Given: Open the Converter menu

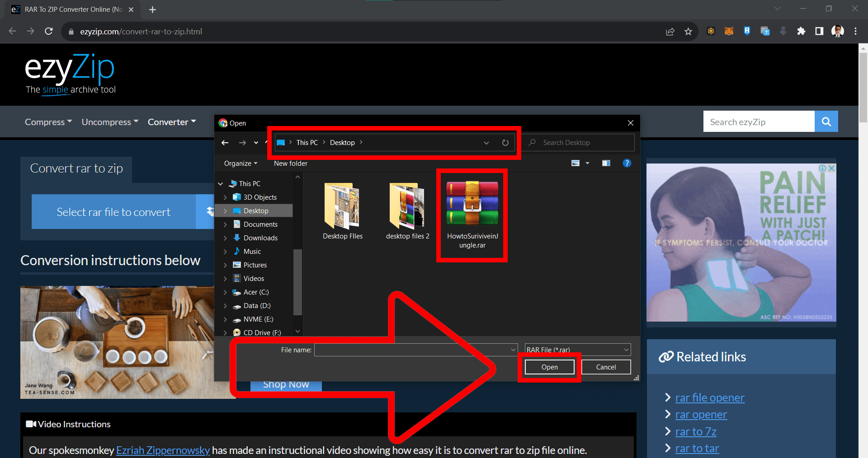Looking at the screenshot, I should point(171,122).
